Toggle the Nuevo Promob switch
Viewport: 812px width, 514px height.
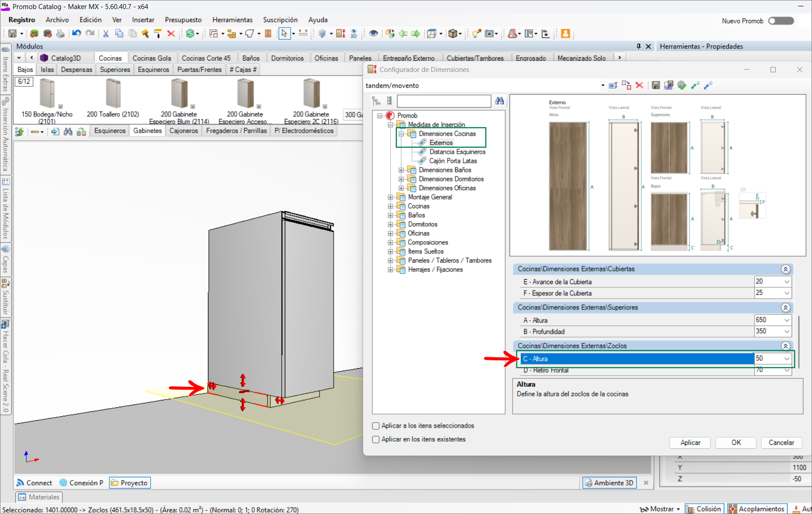click(781, 21)
